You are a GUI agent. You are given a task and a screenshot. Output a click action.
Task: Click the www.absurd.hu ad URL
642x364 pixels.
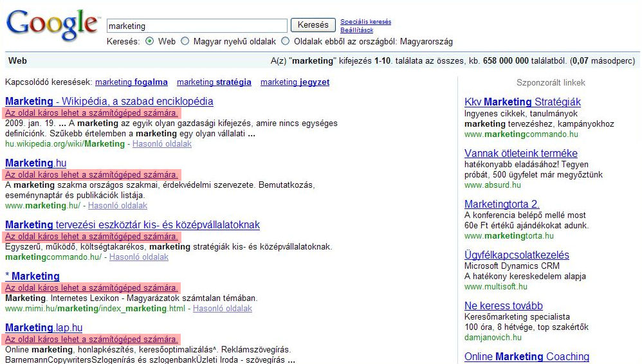coord(493,185)
